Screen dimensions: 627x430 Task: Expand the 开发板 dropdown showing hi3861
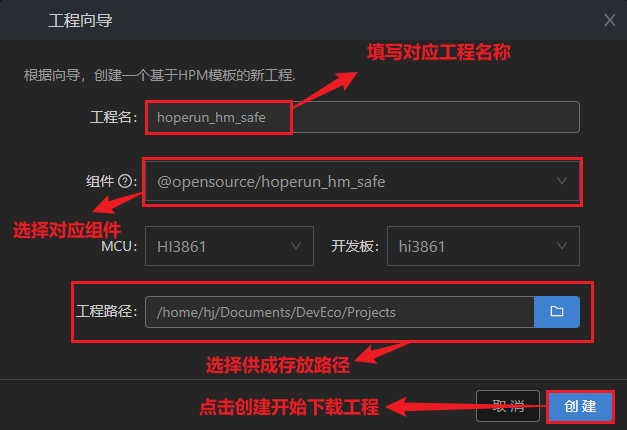tap(483, 246)
